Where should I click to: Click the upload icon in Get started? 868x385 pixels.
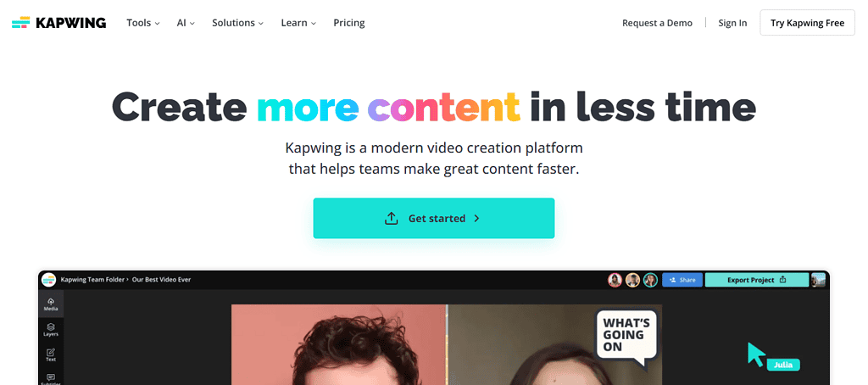[392, 218]
